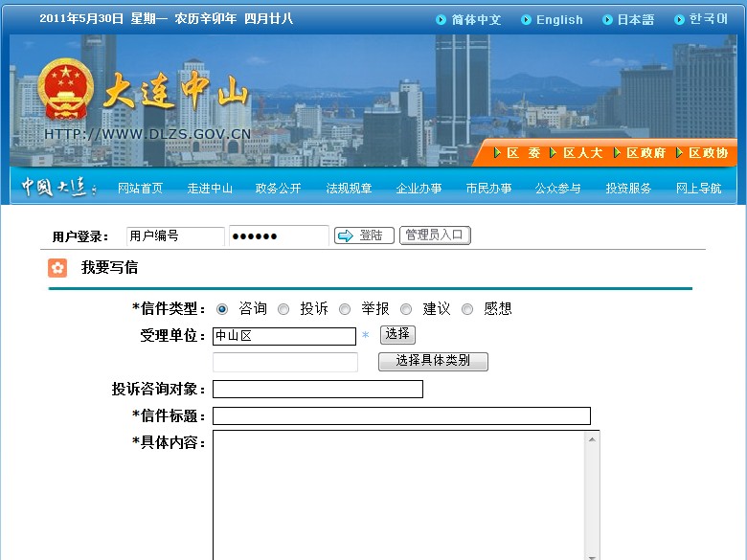Select the 建议 radio button

406,309
